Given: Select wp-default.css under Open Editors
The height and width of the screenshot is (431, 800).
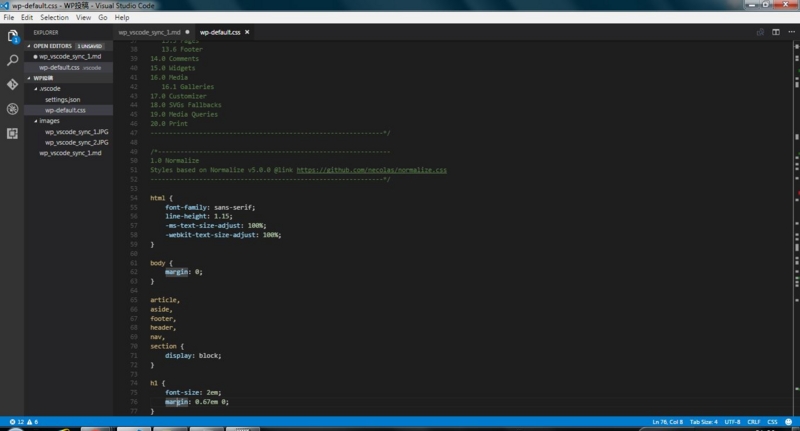Looking at the screenshot, I should click(68, 67).
